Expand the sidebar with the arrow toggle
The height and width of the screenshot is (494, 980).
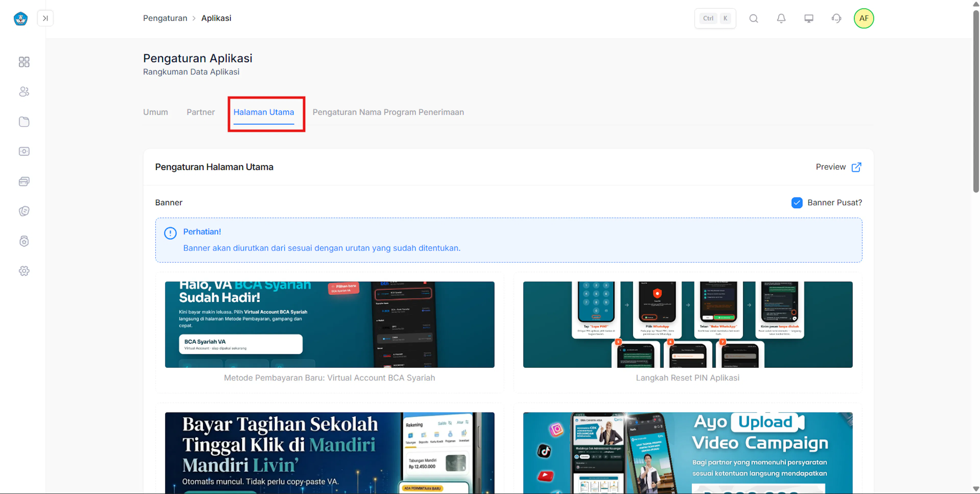coord(45,18)
